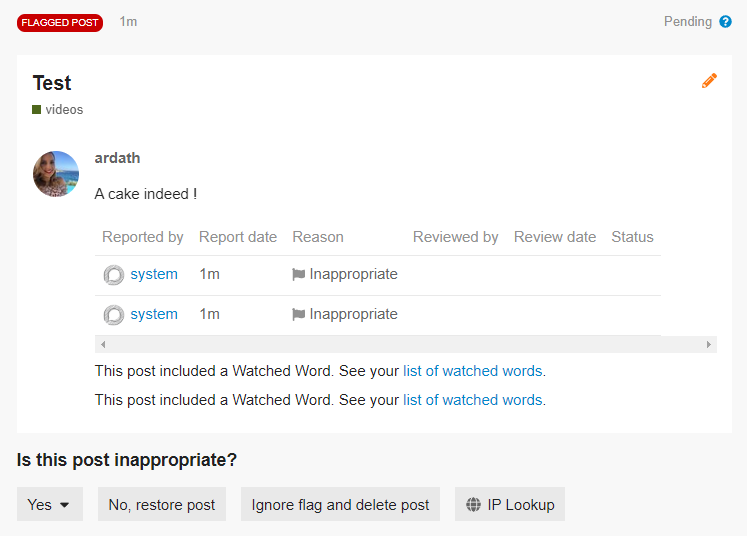Click the Pending status help icon
Screen dimensions: 747x537
725,22
